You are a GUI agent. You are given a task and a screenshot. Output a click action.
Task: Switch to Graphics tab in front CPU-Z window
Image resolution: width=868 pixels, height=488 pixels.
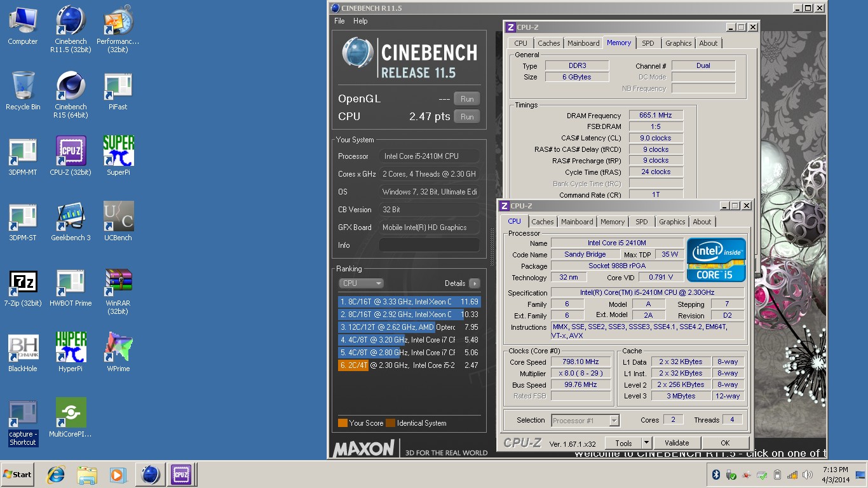pyautogui.click(x=672, y=222)
